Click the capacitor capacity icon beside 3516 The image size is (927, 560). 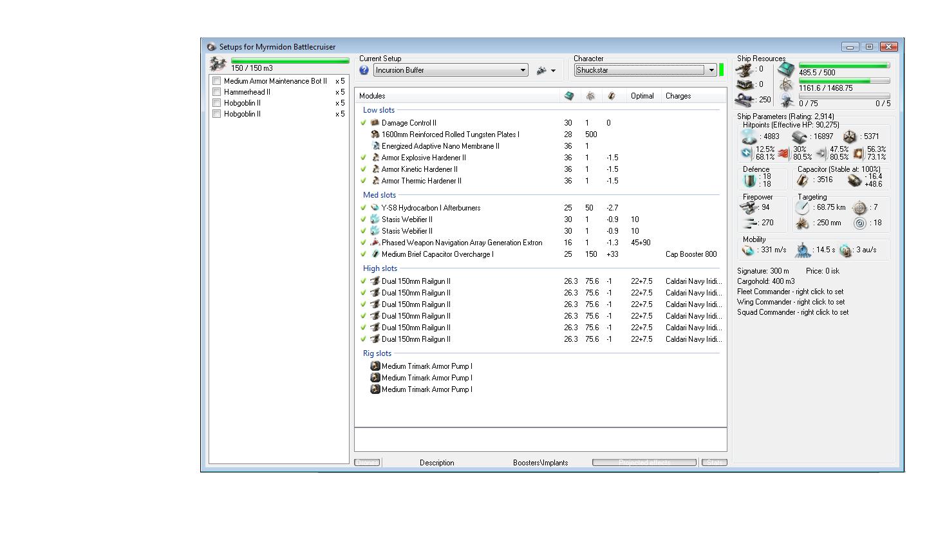(803, 180)
